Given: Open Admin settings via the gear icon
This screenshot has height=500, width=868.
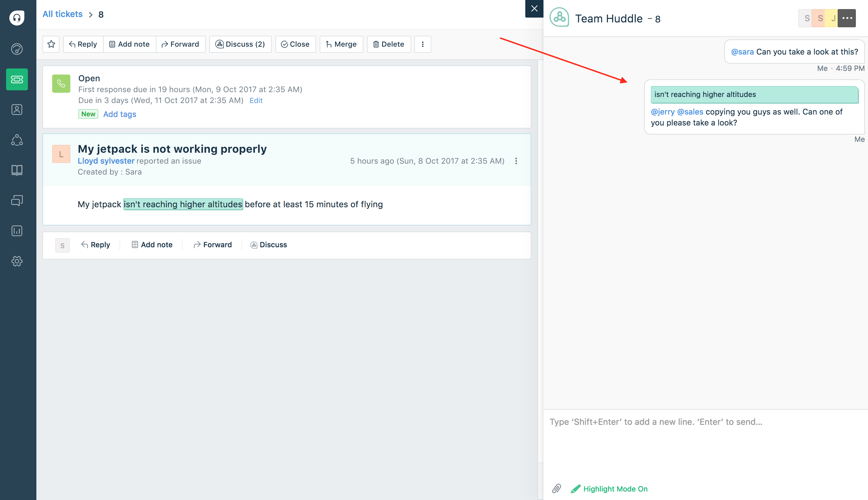Looking at the screenshot, I should point(17,261).
